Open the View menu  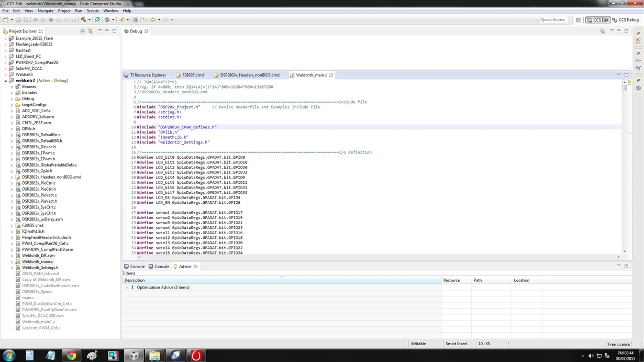point(28,10)
